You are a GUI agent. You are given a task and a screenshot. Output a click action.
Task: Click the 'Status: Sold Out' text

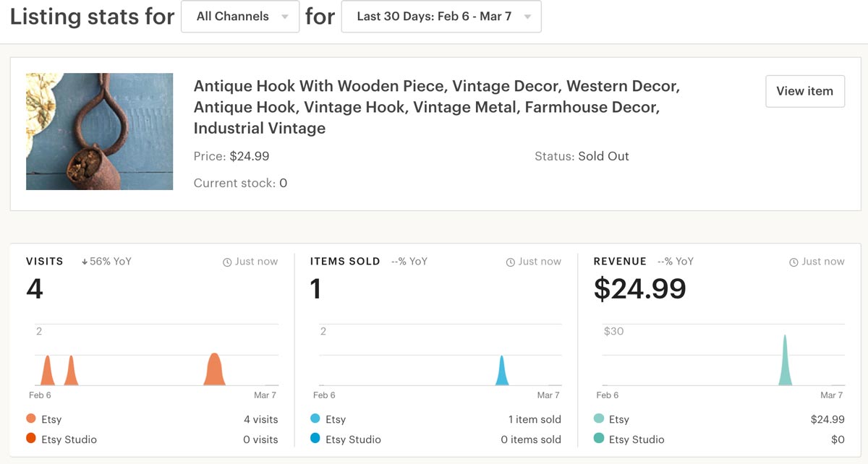[582, 156]
